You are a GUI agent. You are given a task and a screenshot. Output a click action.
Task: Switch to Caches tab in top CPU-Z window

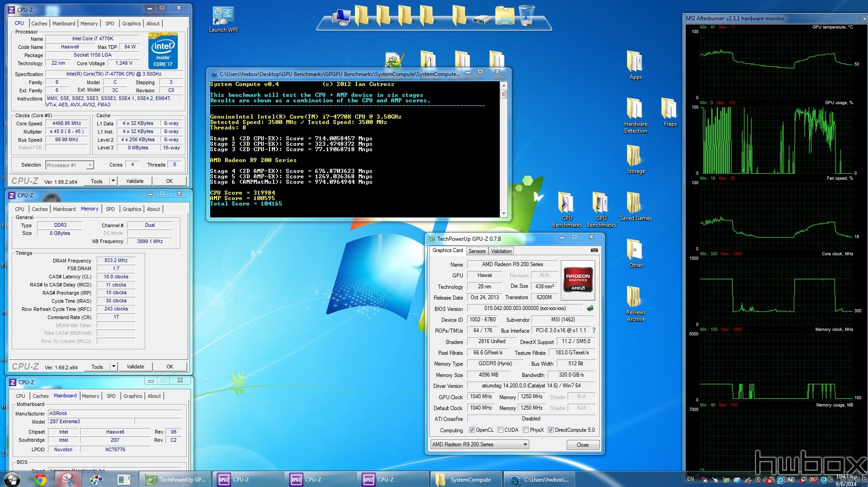(x=39, y=24)
